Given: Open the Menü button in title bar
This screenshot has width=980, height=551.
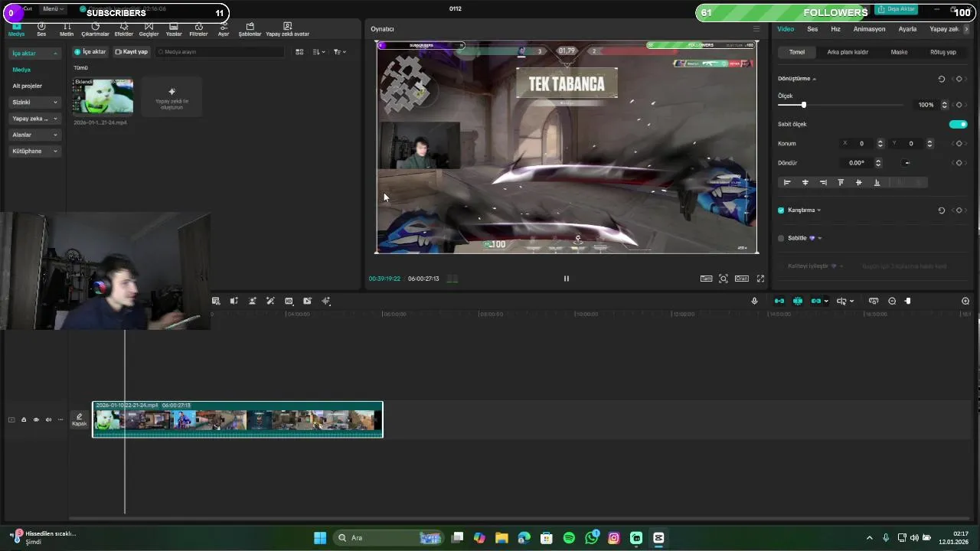Looking at the screenshot, I should tap(52, 8).
